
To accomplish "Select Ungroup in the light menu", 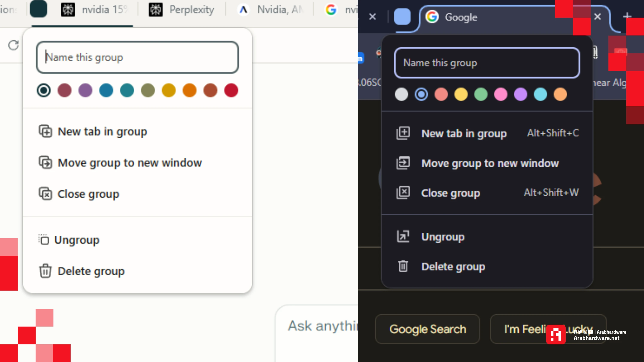I will [138, 240].
